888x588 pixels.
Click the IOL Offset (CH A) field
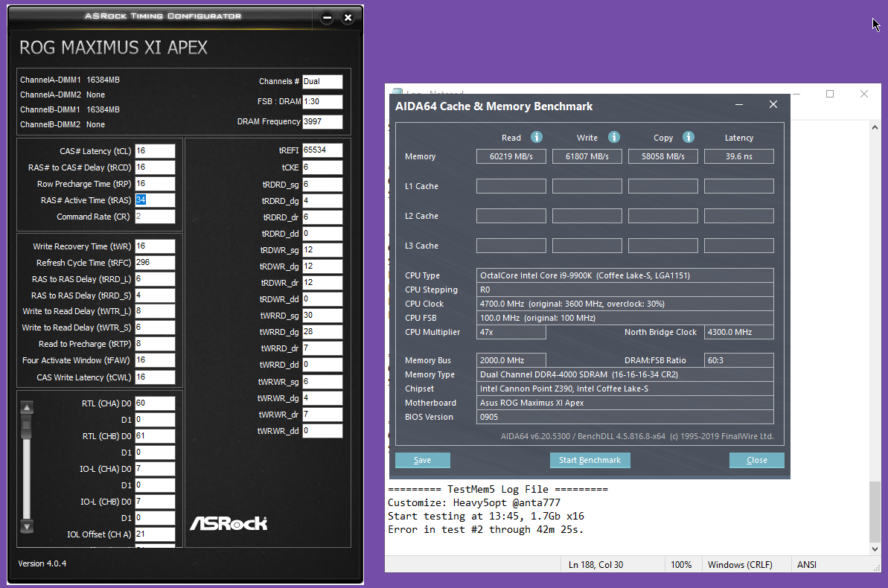click(x=155, y=534)
